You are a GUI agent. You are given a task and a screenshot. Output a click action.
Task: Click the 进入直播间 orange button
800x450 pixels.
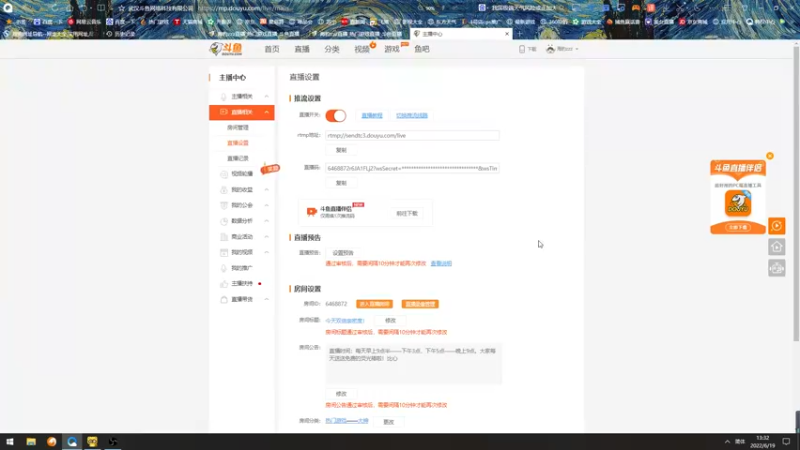[x=374, y=304]
